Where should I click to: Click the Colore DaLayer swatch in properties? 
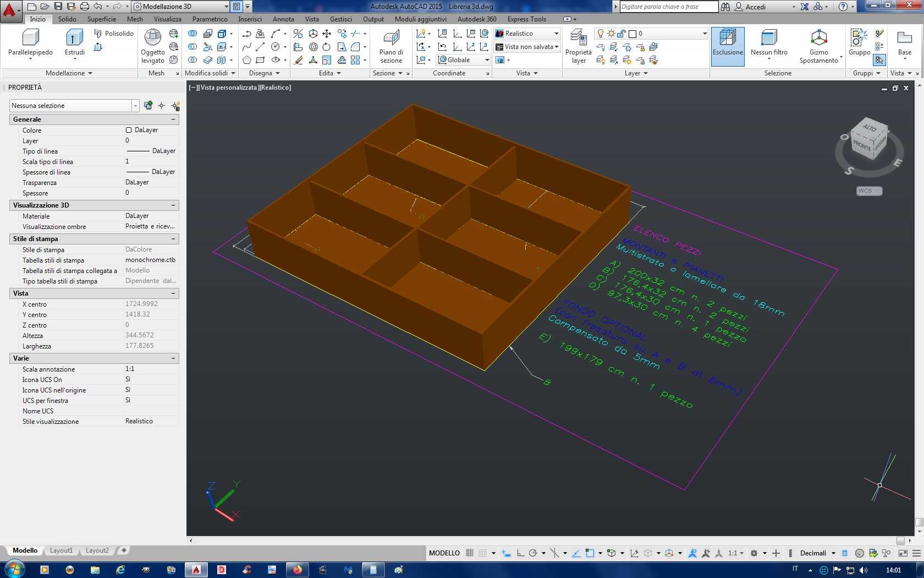point(129,130)
